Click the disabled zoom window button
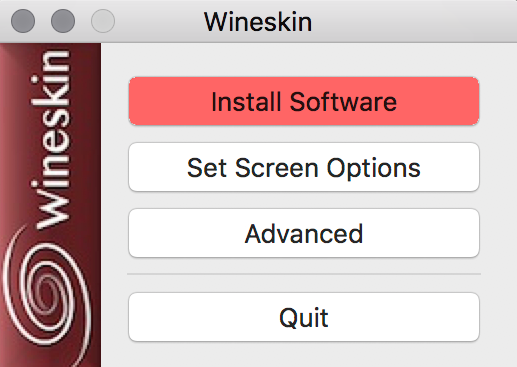This screenshot has height=367, width=517. (103, 21)
